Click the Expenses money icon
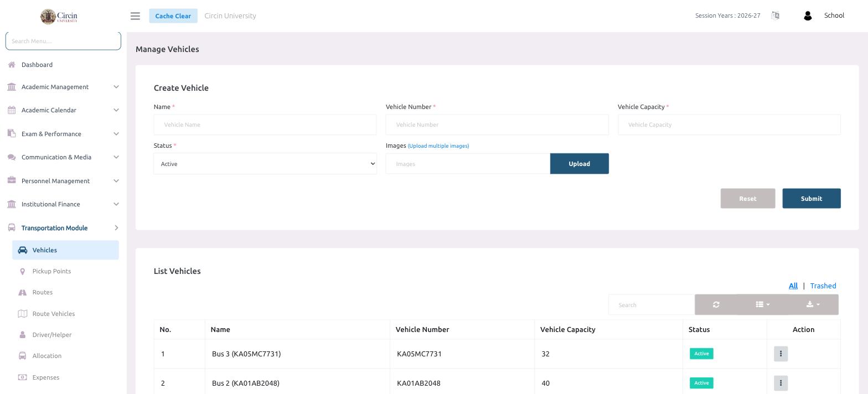Screen dimensions: 868x394 tap(23, 377)
